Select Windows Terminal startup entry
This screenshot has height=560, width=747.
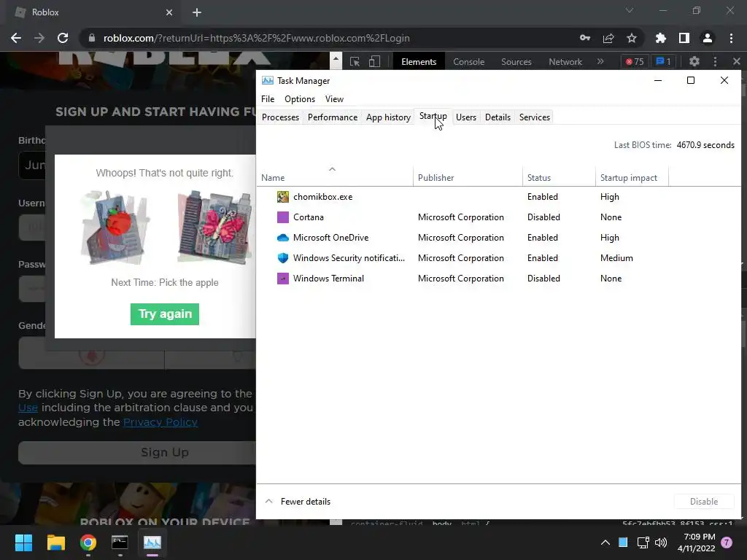(x=498, y=279)
